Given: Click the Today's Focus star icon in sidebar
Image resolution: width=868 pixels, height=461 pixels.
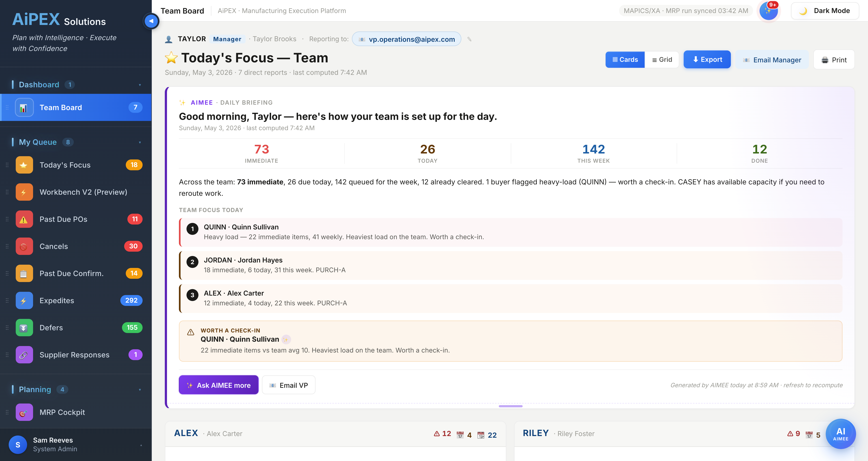Looking at the screenshot, I should tap(24, 165).
